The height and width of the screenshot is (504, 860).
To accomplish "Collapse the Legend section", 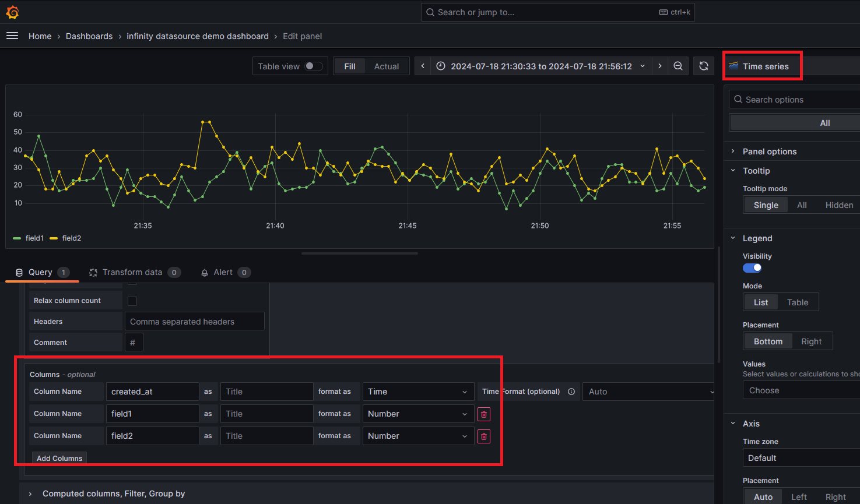I will click(x=757, y=238).
